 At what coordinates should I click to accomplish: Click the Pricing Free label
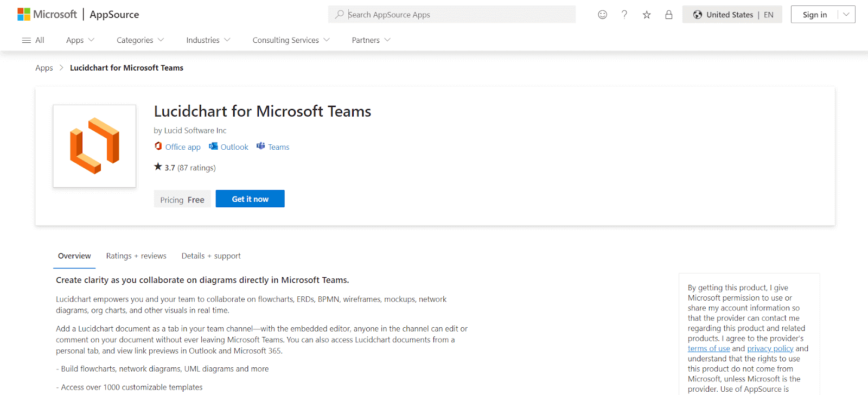tap(182, 200)
